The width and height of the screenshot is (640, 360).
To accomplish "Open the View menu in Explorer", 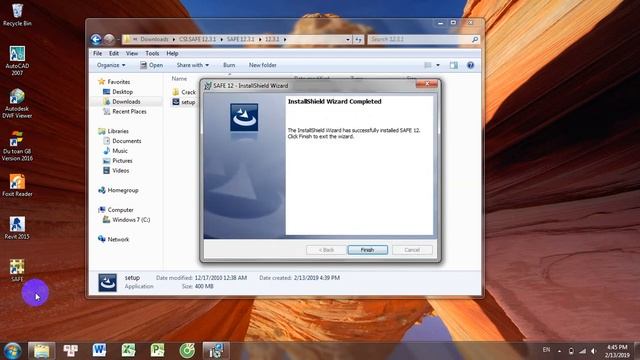I will (x=131, y=53).
